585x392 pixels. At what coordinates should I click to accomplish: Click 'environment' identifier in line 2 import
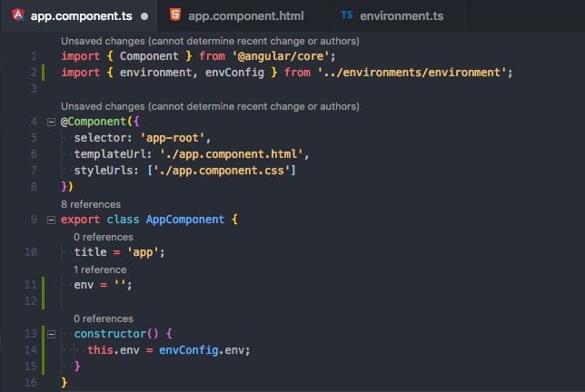coord(155,73)
